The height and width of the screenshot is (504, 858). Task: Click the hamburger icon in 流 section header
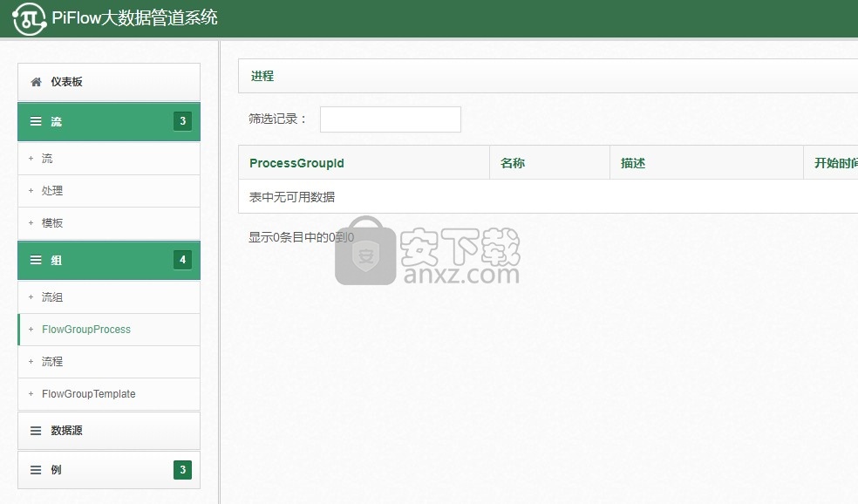[36, 121]
